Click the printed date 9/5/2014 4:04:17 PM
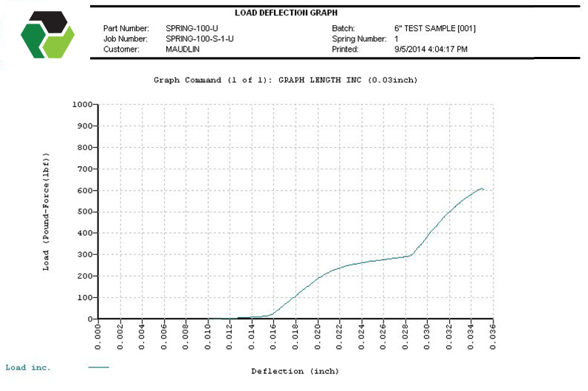 tap(431, 50)
